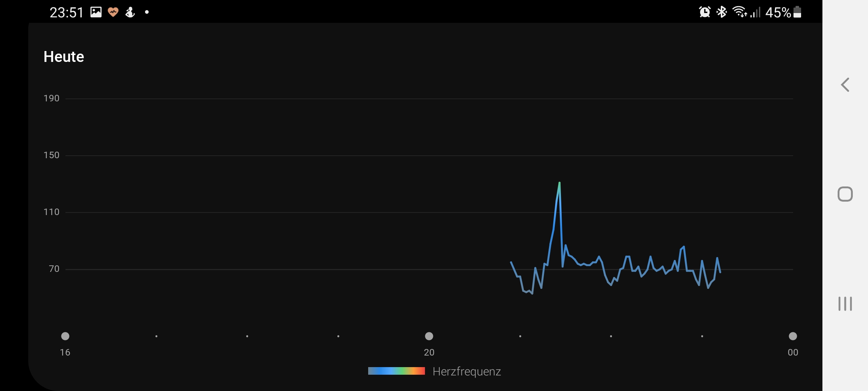Click the 190 y-axis label
The width and height of the screenshot is (868, 391).
click(51, 98)
